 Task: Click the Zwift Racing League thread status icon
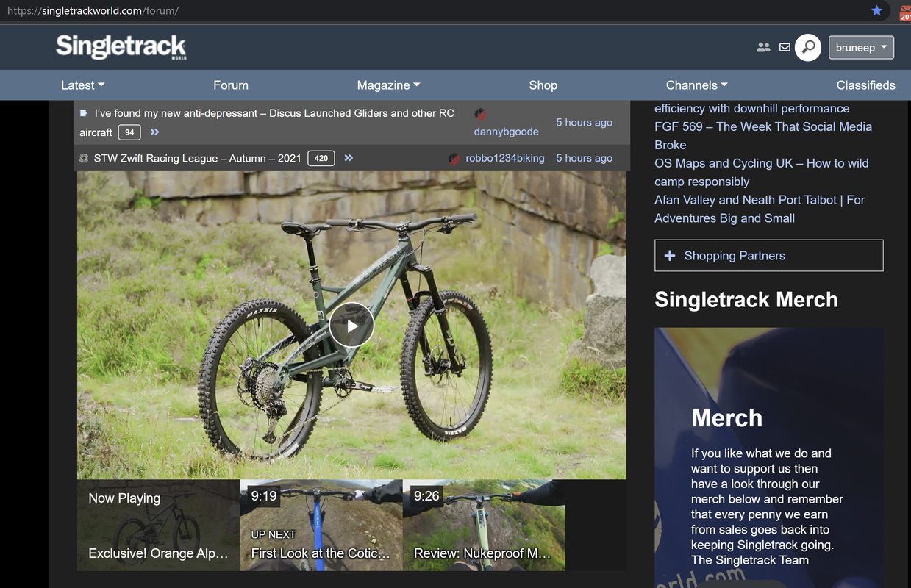(84, 158)
